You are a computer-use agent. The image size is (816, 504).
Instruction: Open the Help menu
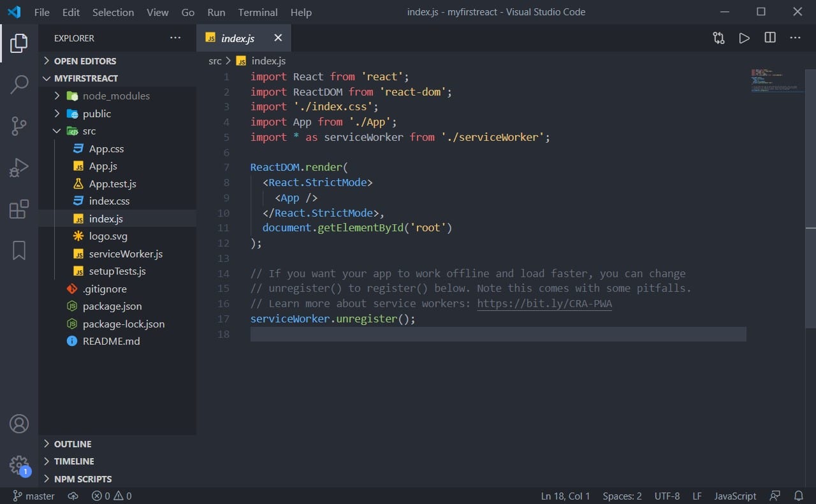(301, 12)
